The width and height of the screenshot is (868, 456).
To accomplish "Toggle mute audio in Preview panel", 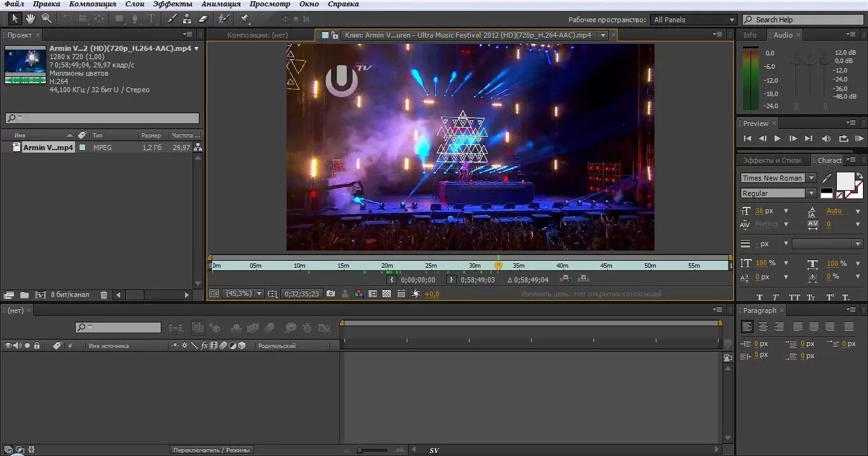I will [826, 138].
